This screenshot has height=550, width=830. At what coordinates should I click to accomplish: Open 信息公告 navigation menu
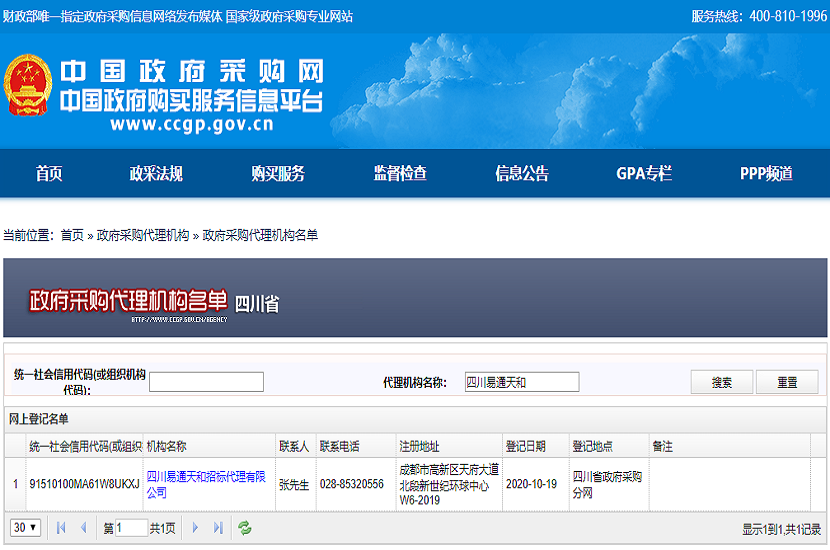pyautogui.click(x=522, y=173)
